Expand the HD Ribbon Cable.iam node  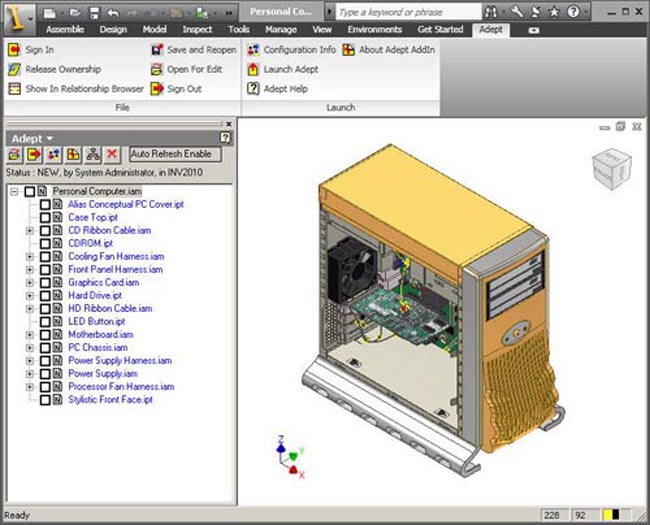30,309
